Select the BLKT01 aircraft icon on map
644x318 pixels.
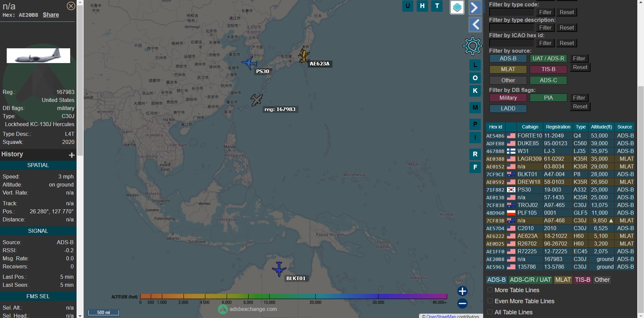(x=279, y=269)
